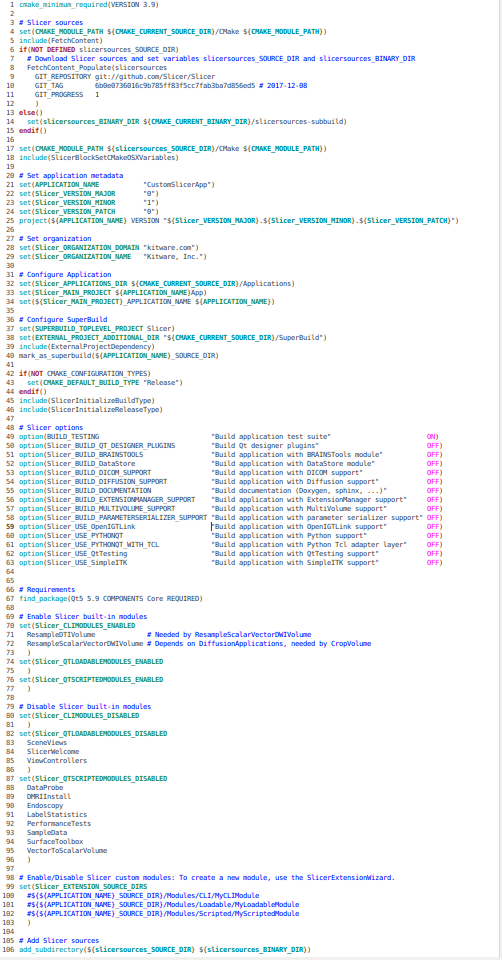Click the set(Slicer_VERSION_PATCH line
The height and width of the screenshot is (960, 502).
(x=89, y=211)
